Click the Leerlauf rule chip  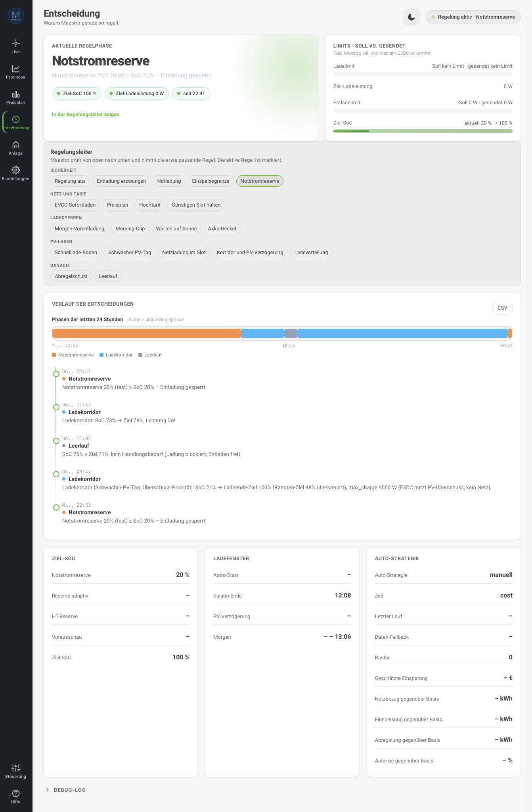(x=108, y=276)
